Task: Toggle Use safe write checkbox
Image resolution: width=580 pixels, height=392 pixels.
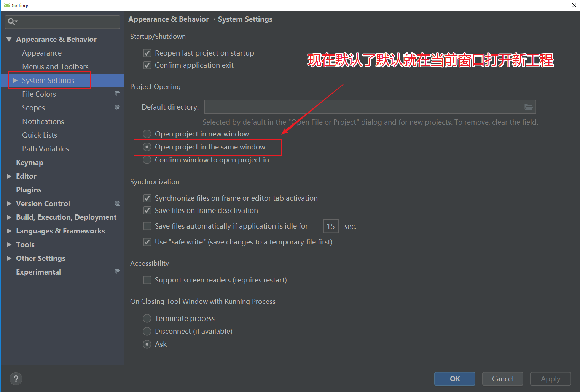Action: 147,242
